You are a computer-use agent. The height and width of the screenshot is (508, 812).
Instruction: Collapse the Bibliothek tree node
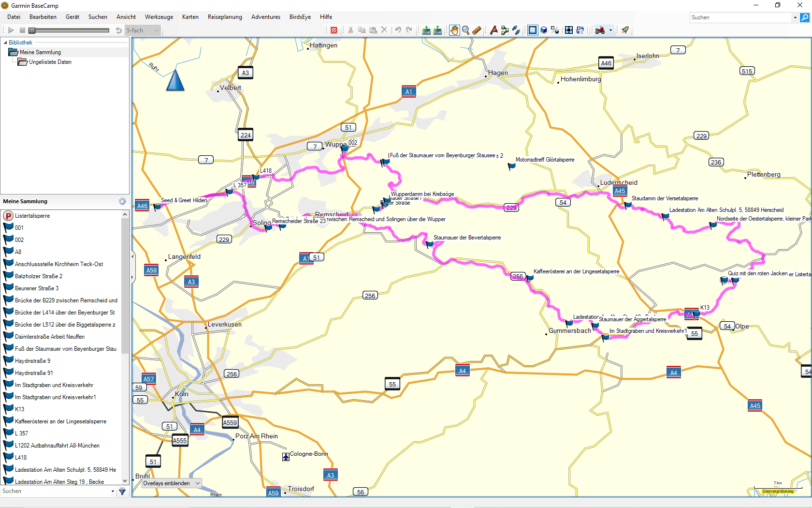pos(5,43)
